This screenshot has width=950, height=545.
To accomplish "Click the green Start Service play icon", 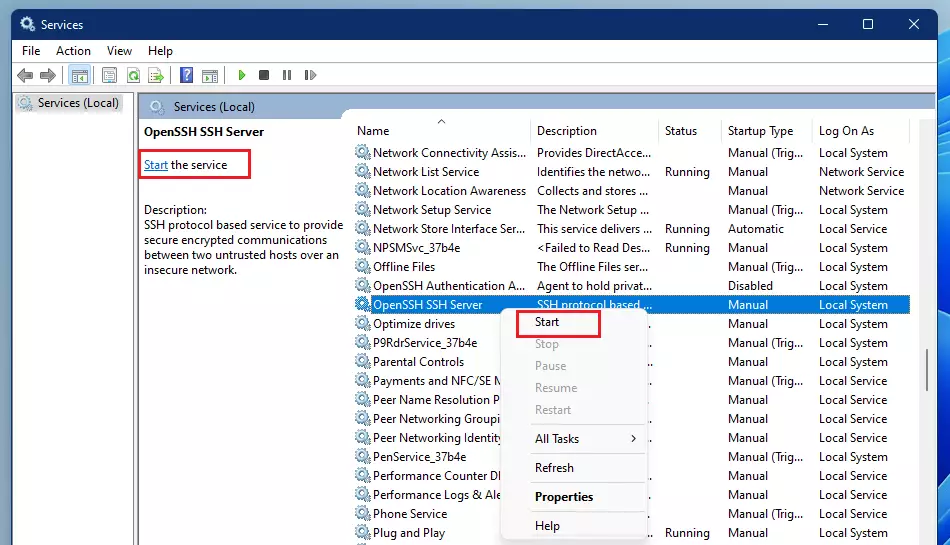I will (x=241, y=75).
